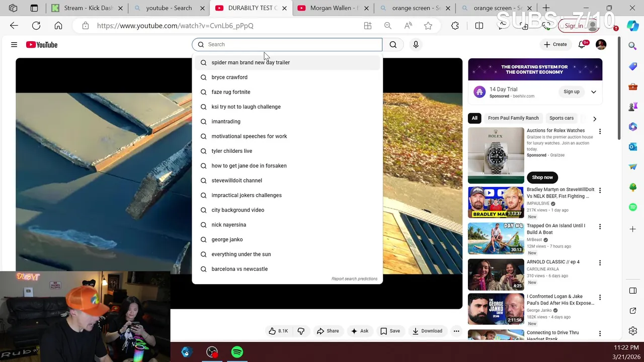The width and height of the screenshot is (644, 362).
Task: Add this page to favorites star
Action: 428,26
